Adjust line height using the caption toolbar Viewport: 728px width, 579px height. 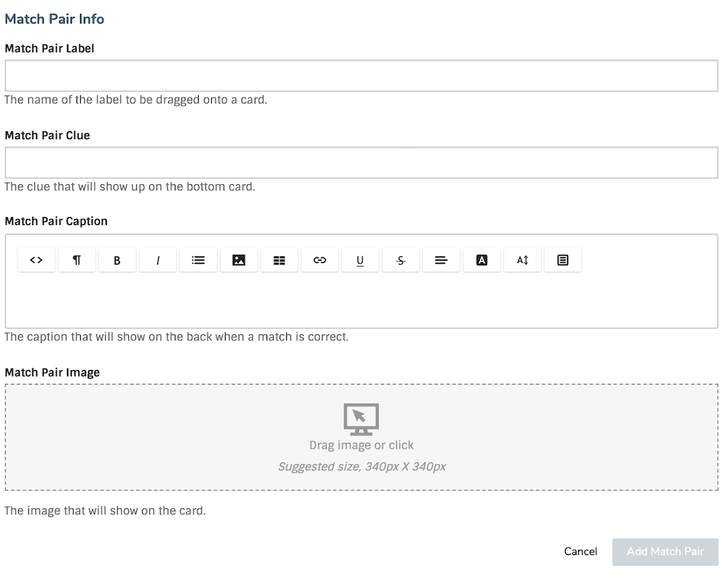click(522, 259)
